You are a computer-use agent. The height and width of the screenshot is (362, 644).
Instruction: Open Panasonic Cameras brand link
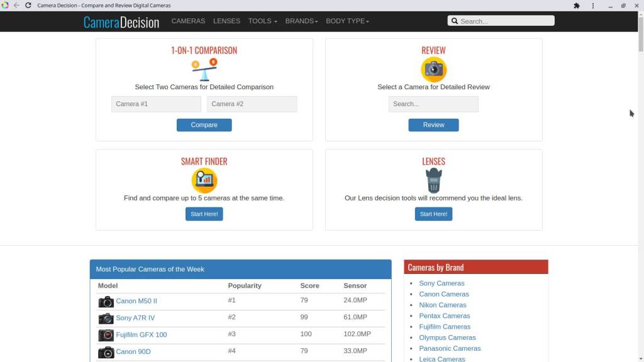(x=450, y=348)
